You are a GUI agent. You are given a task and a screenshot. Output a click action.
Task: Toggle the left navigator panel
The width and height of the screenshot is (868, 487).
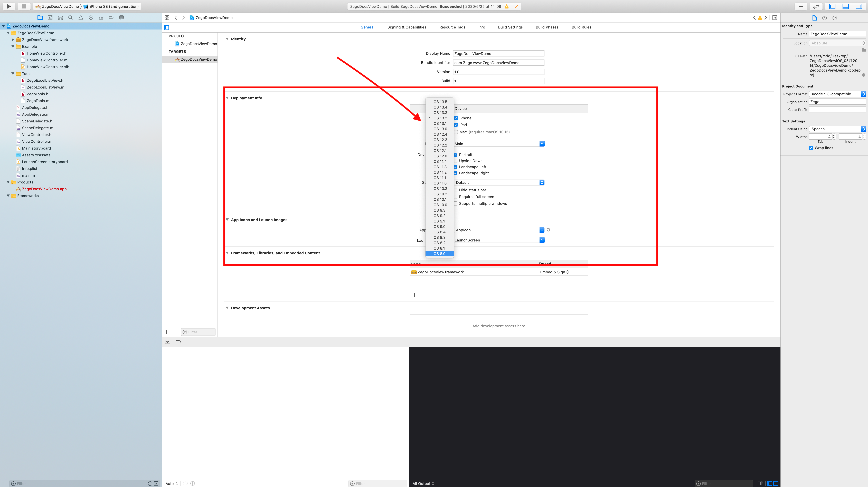click(832, 6)
